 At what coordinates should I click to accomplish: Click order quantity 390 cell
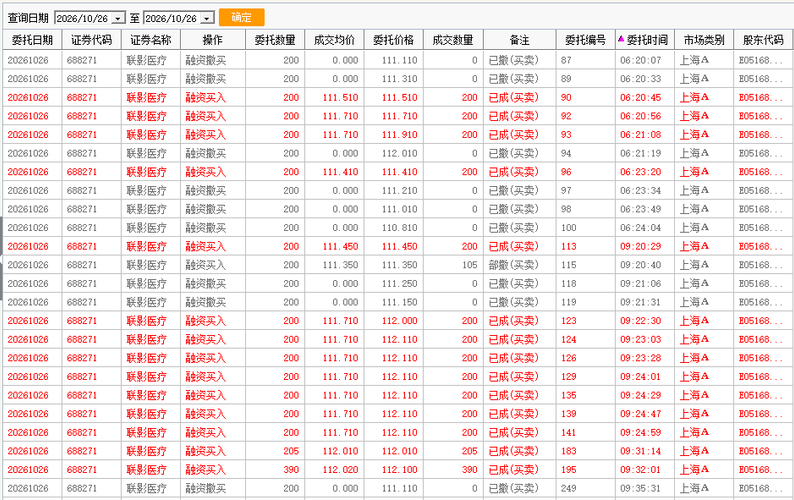[275, 470]
